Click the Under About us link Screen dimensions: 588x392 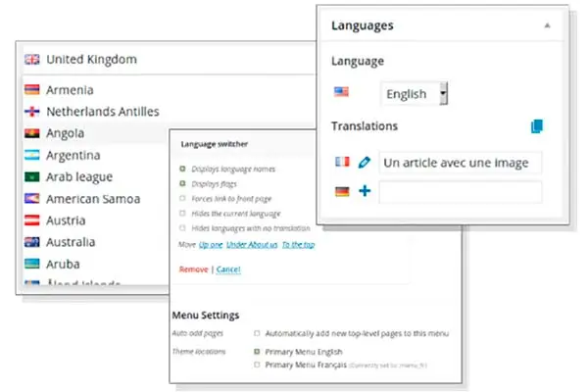pyautogui.click(x=252, y=245)
